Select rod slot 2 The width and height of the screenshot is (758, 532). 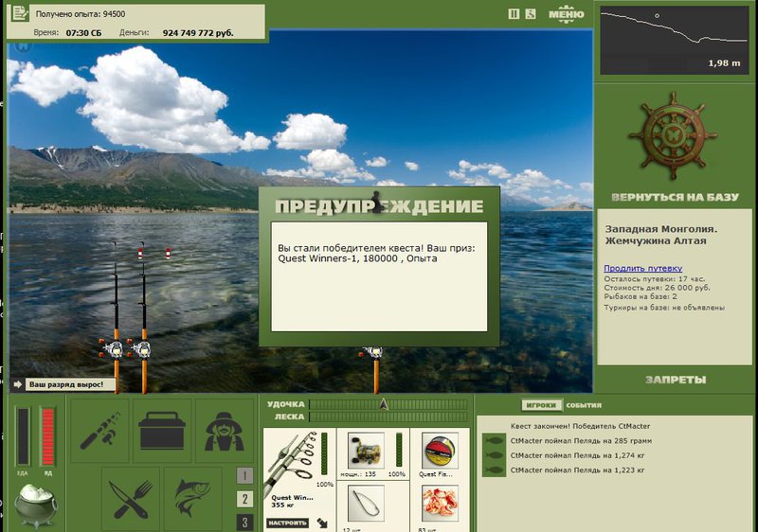(x=244, y=499)
